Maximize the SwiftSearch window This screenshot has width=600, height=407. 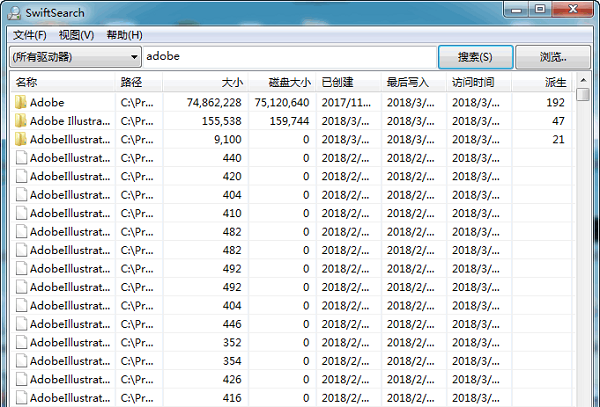coord(540,9)
